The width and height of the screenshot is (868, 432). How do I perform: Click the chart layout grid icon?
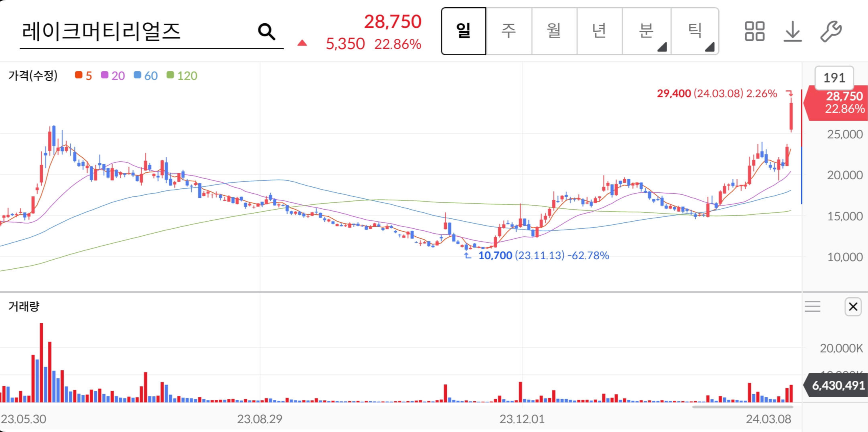755,32
